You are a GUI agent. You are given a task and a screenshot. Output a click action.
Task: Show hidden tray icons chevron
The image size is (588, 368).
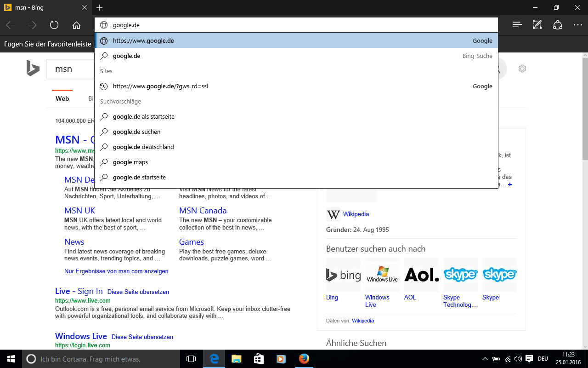click(x=485, y=359)
